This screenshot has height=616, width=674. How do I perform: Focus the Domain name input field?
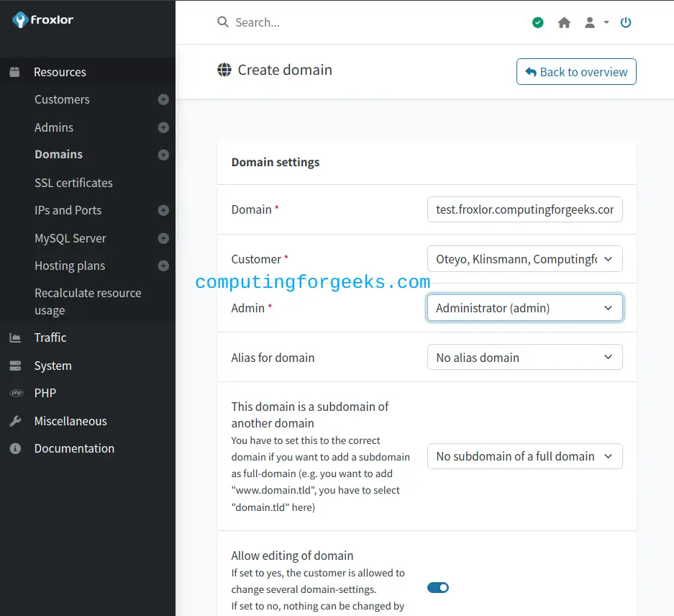click(525, 209)
